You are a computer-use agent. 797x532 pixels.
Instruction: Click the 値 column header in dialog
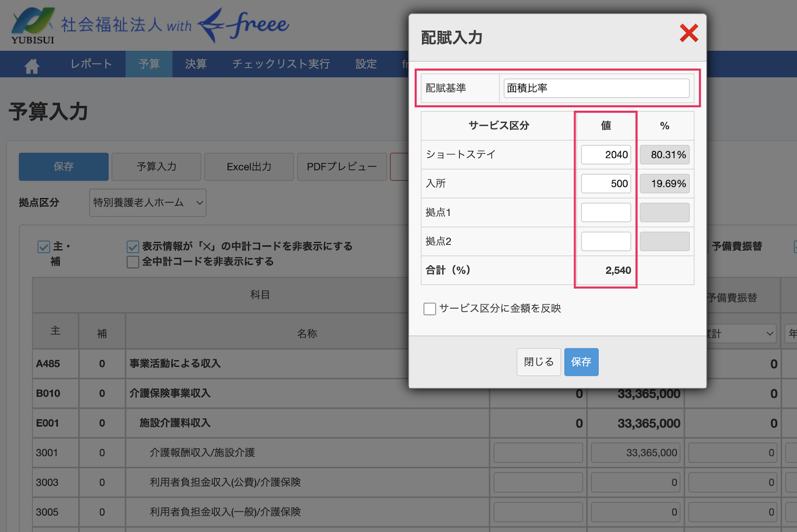(x=606, y=126)
